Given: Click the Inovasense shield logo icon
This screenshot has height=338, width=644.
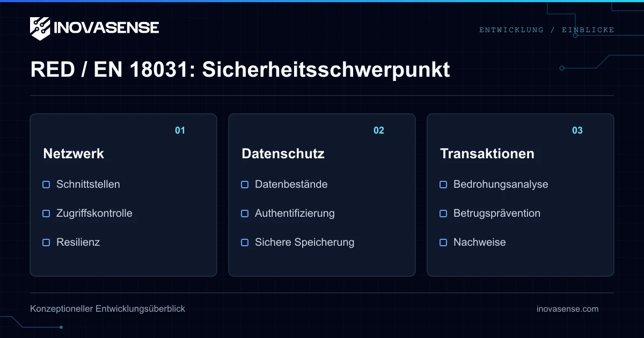Looking at the screenshot, I should tap(40, 28).
